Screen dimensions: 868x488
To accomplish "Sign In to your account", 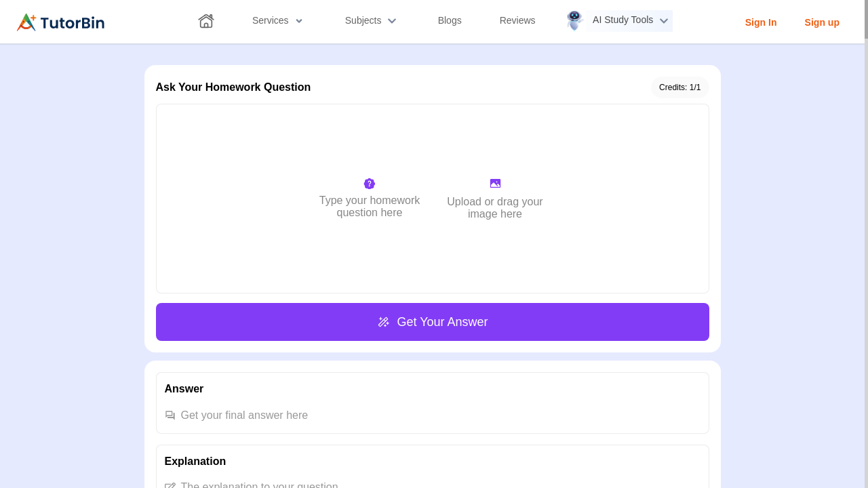I will [x=761, y=22].
